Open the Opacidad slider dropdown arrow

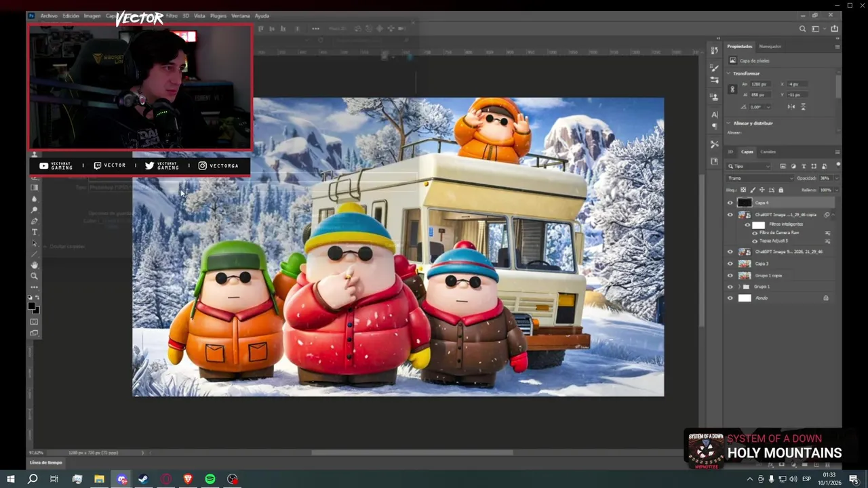click(836, 178)
